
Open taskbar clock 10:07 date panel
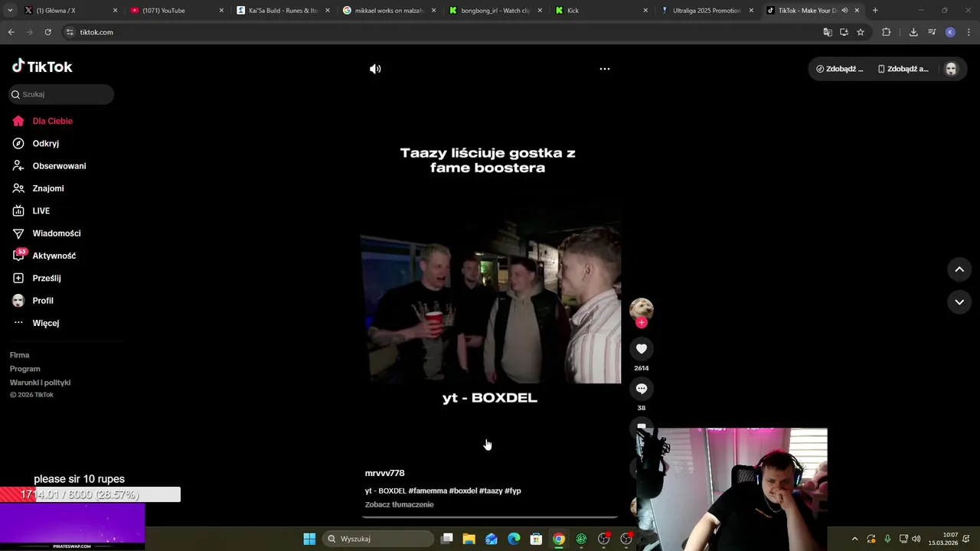[x=944, y=539]
